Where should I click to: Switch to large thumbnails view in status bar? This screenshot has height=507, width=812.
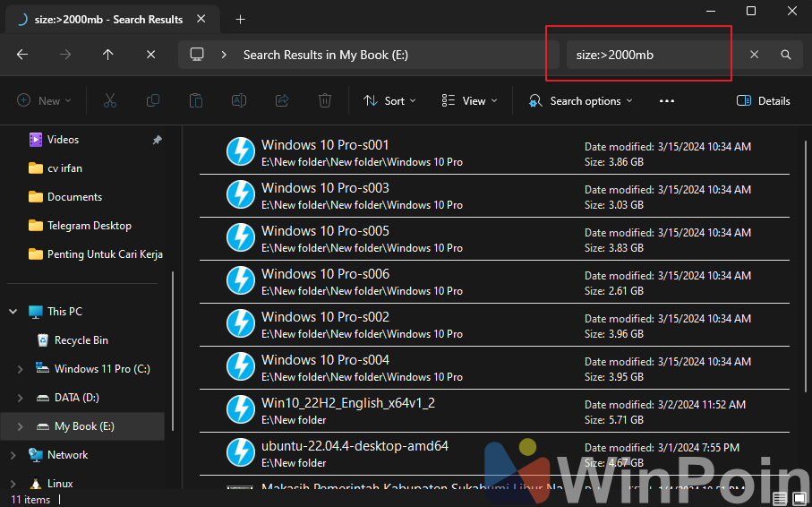click(x=799, y=499)
